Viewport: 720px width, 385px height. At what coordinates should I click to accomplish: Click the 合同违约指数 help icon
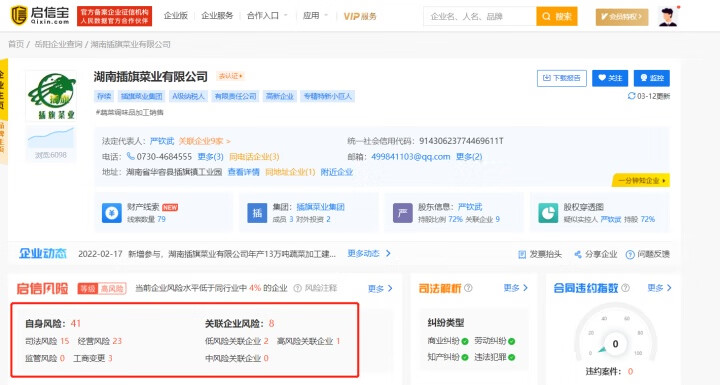coord(625,288)
